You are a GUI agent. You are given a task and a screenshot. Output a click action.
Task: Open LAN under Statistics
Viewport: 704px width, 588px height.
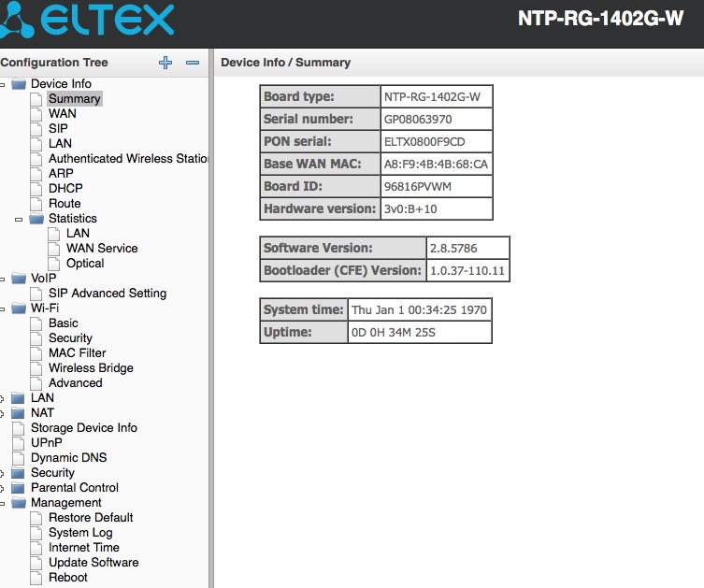pyautogui.click(x=78, y=234)
